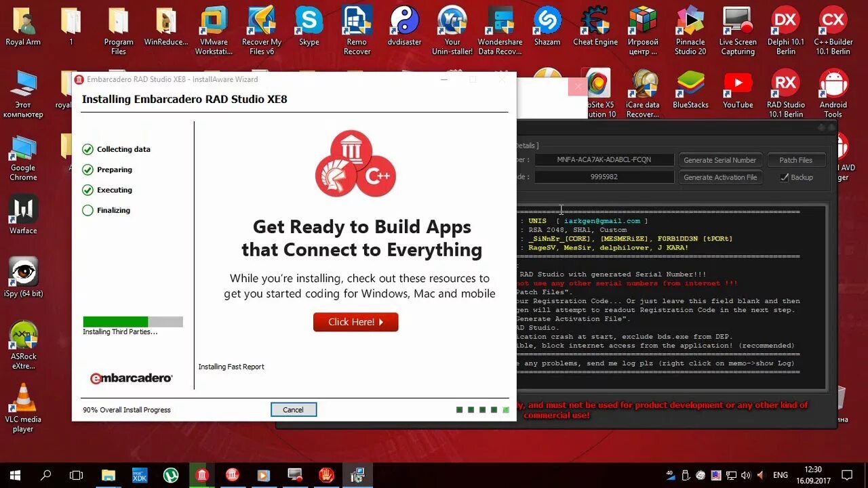Image resolution: width=868 pixels, height=488 pixels.
Task: Open the Program Files desktop folder
Action: (x=119, y=31)
